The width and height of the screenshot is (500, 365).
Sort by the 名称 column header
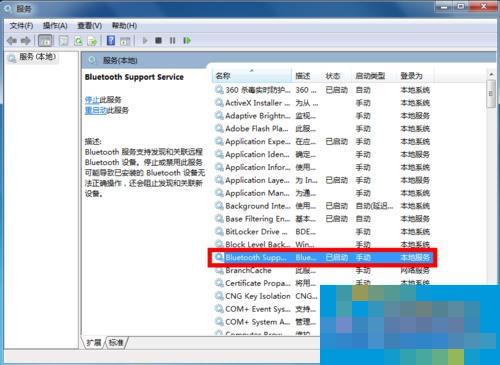point(252,76)
